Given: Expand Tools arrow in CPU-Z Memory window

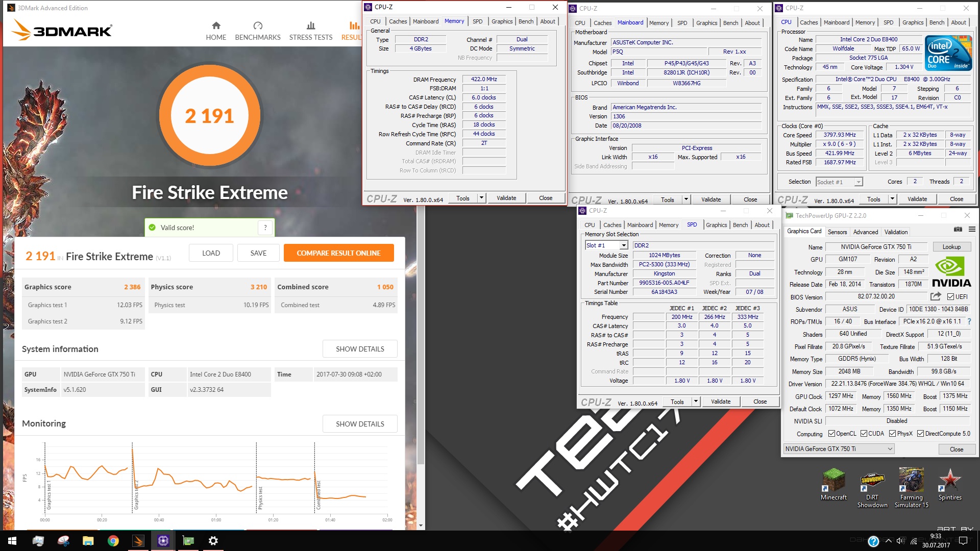Looking at the screenshot, I should [x=481, y=198].
